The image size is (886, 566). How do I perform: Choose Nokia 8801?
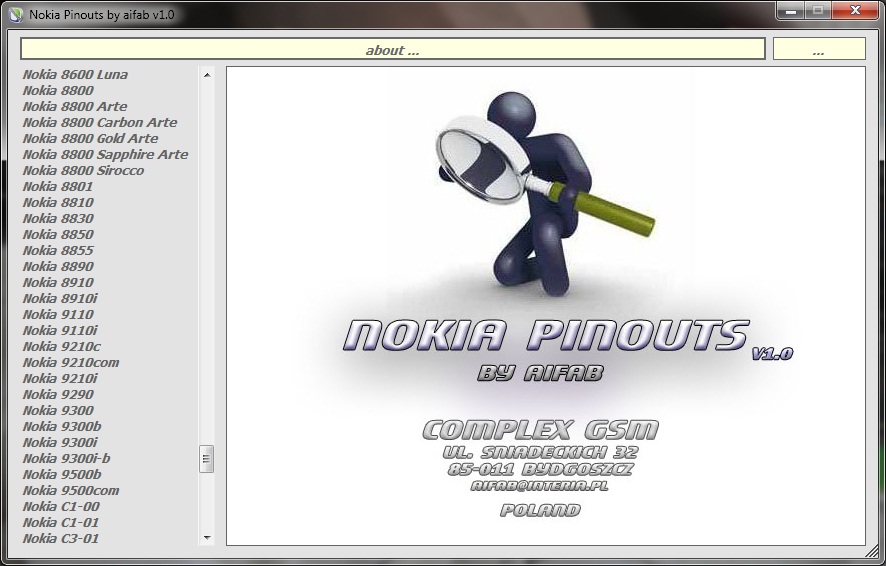pos(58,186)
